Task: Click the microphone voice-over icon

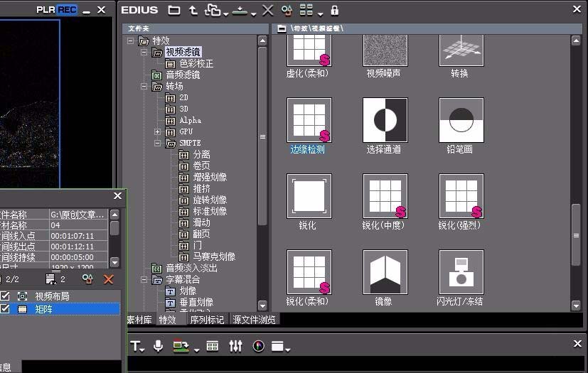Action: pyautogui.click(x=159, y=346)
